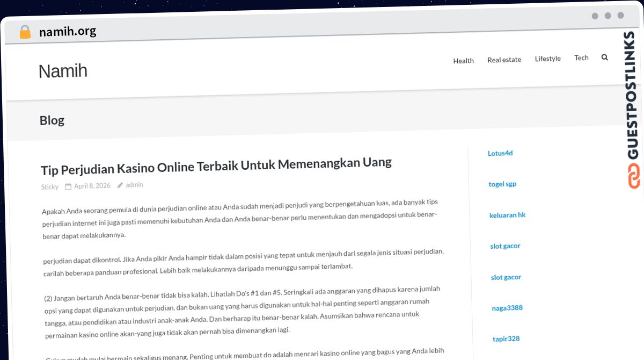Click the Namih site title

click(63, 71)
